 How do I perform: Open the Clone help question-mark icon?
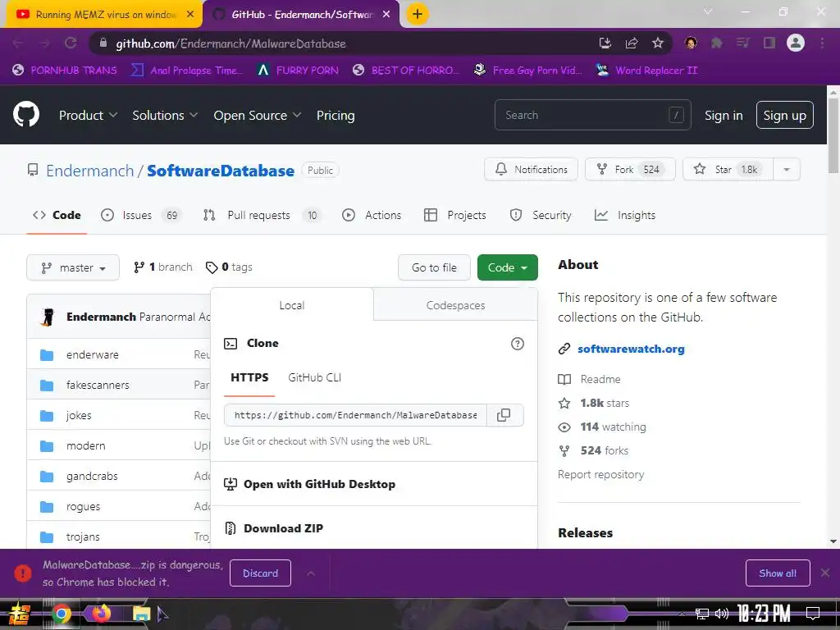(517, 344)
